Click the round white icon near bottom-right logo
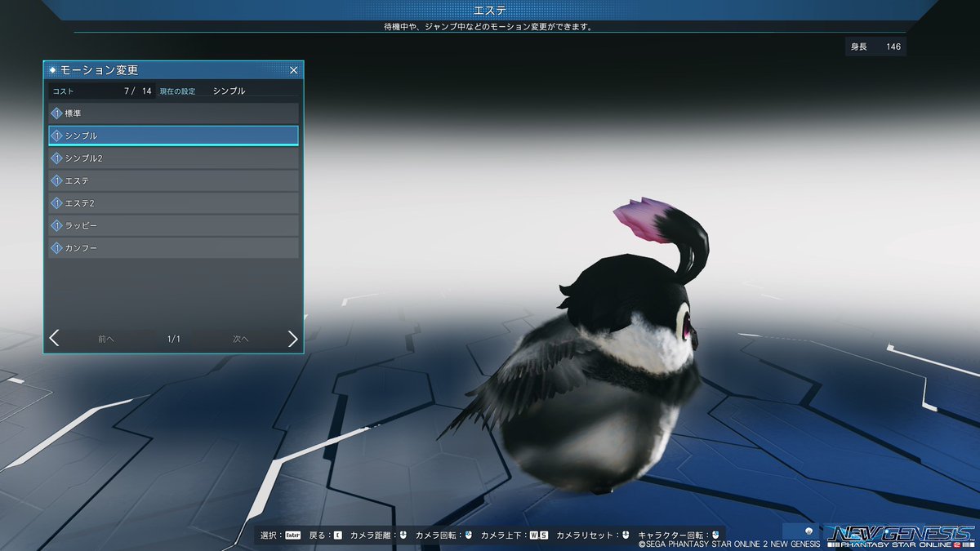This screenshot has width=980, height=551. point(808,531)
